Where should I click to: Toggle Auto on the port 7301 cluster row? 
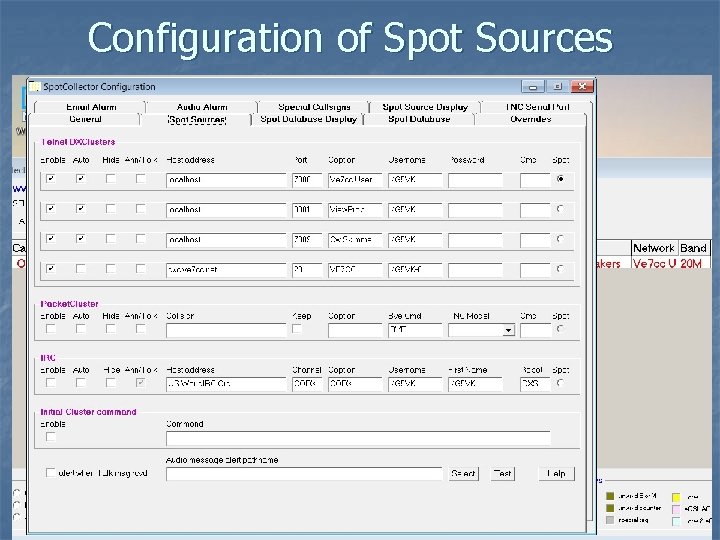point(80,209)
